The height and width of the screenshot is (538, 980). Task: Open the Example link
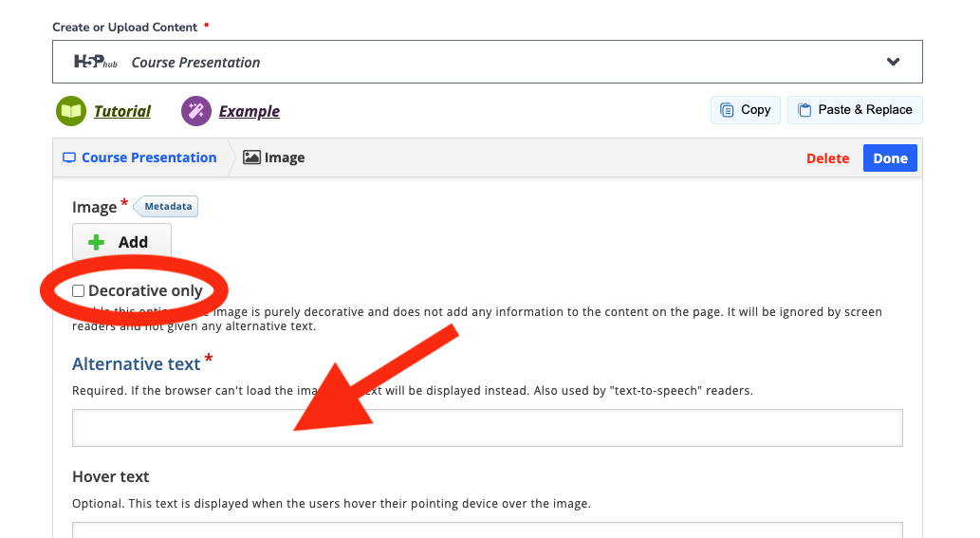(249, 111)
